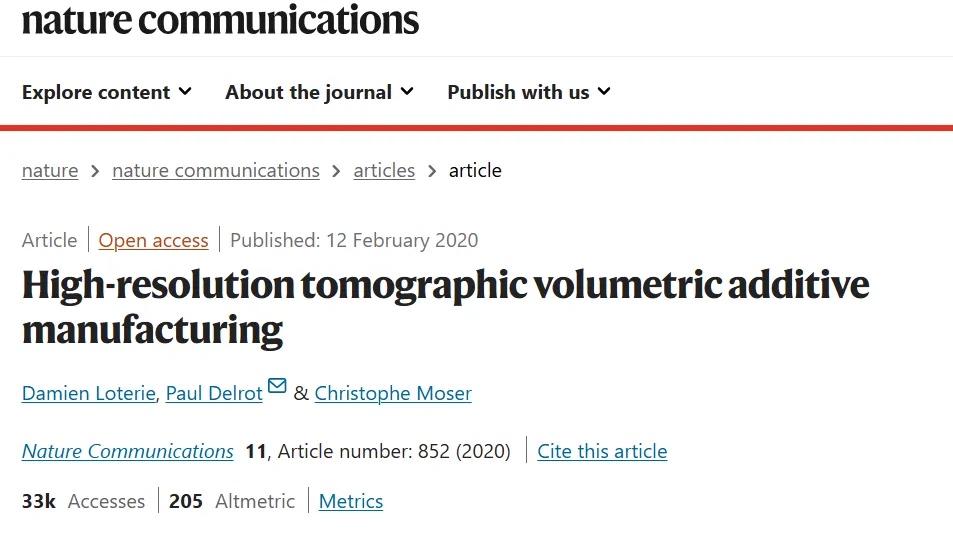This screenshot has width=953, height=536.
Task: Navigate to the articles breadcrumb
Action: [x=384, y=171]
